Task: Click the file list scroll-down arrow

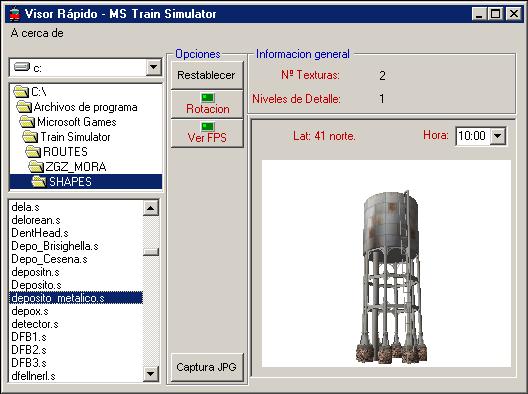Action: (x=151, y=373)
